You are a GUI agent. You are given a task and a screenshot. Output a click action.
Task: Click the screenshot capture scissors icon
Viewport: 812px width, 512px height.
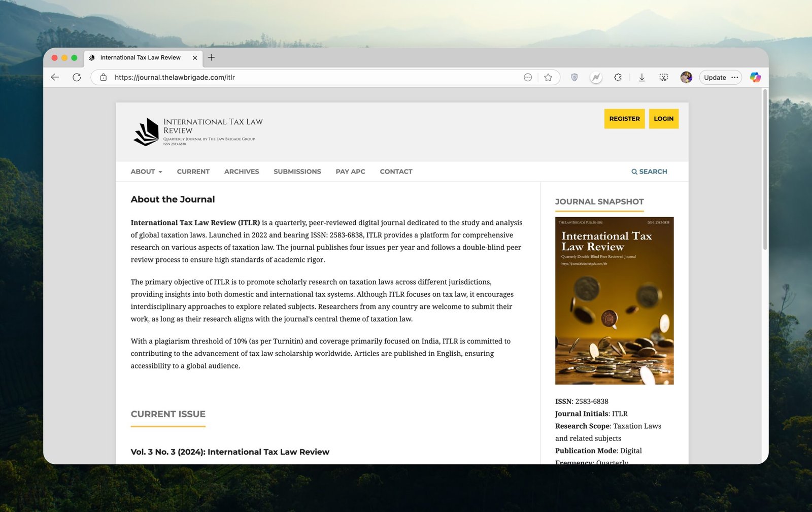coord(663,77)
